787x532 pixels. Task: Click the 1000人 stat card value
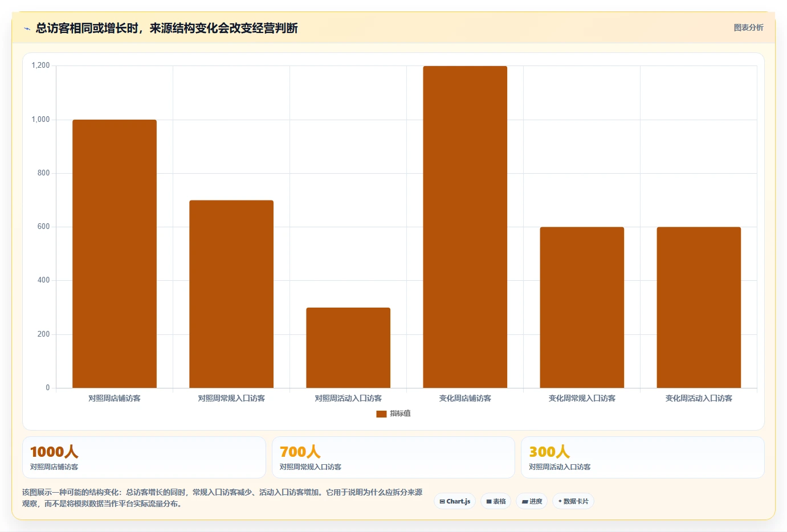point(54,452)
